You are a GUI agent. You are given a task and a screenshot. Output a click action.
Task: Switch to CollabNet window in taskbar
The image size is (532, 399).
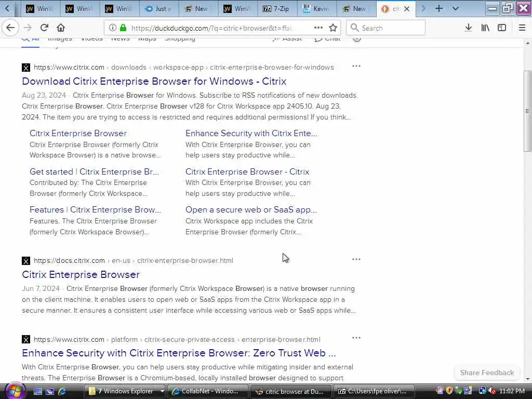[x=207, y=391]
